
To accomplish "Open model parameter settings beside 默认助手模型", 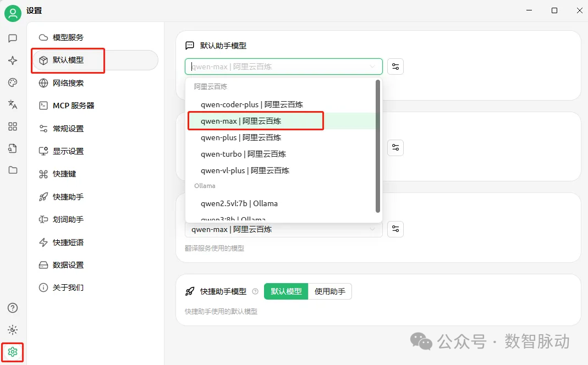I will 395,66.
